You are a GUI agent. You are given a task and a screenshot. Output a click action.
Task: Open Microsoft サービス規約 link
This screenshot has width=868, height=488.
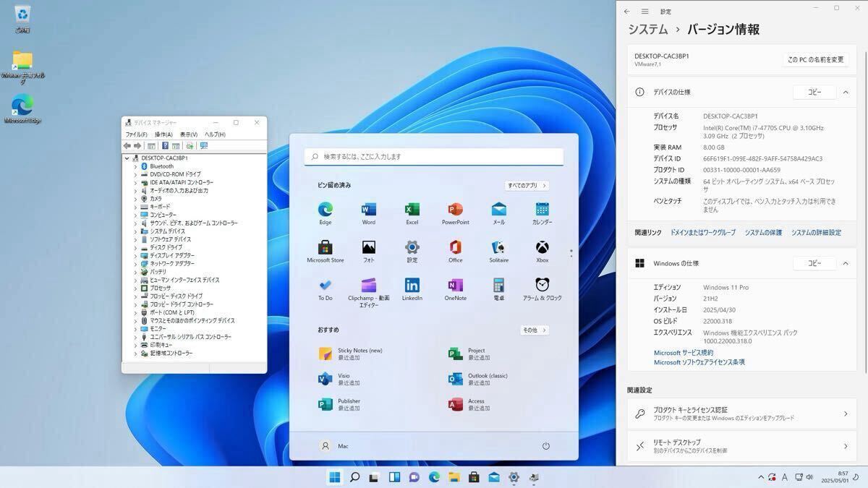pyautogui.click(x=684, y=353)
